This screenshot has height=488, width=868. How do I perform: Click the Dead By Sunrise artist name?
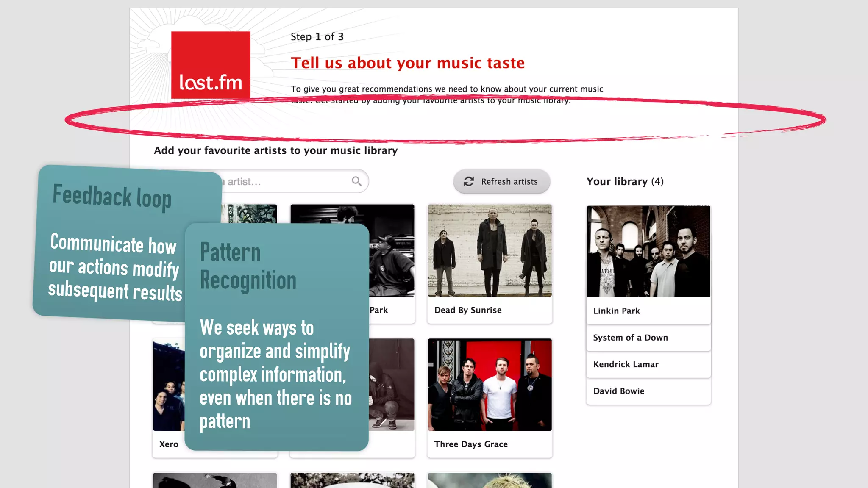tap(468, 310)
